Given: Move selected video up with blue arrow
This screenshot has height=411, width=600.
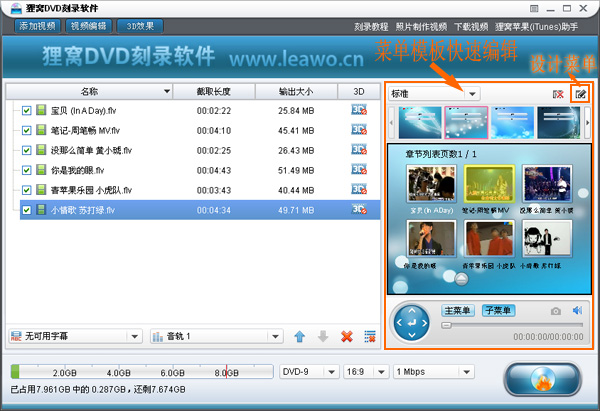Looking at the screenshot, I should pos(300,336).
